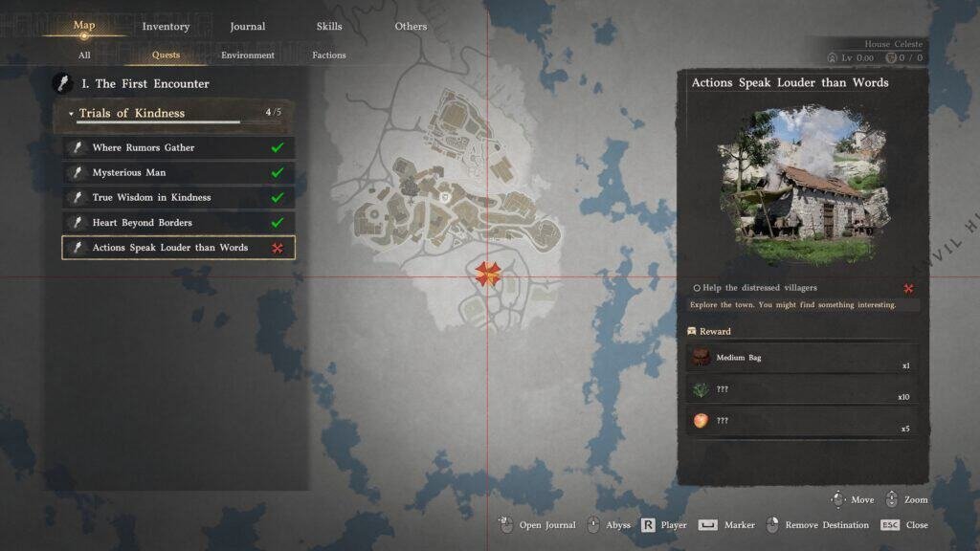The height and width of the screenshot is (551, 980).
Task: Click the Open Journal mouse icon
Action: [x=506, y=525]
